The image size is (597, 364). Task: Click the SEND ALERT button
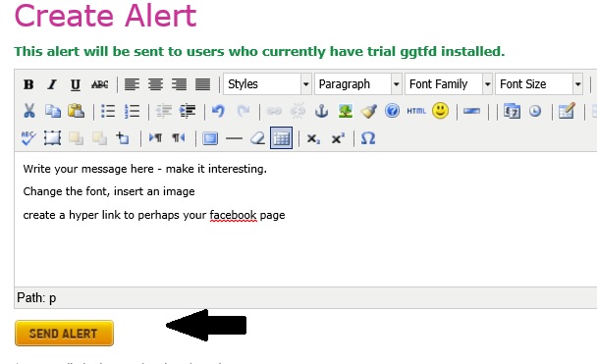65,334
